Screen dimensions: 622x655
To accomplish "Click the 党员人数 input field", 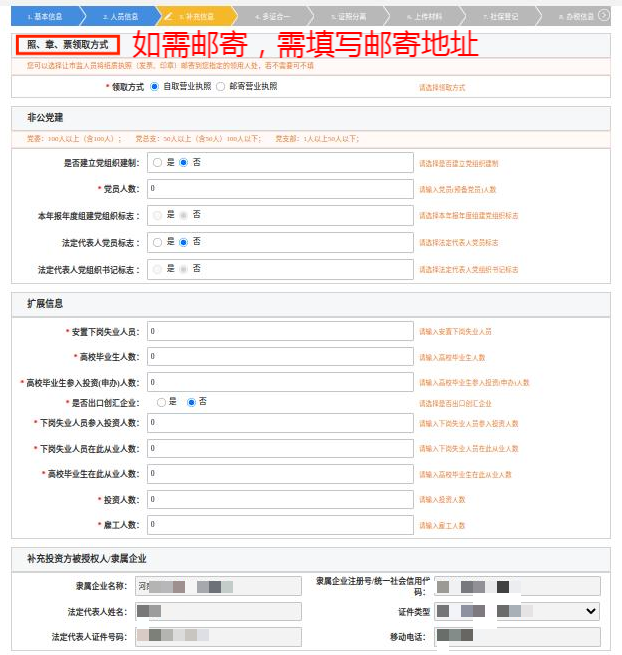I will [x=280, y=189].
